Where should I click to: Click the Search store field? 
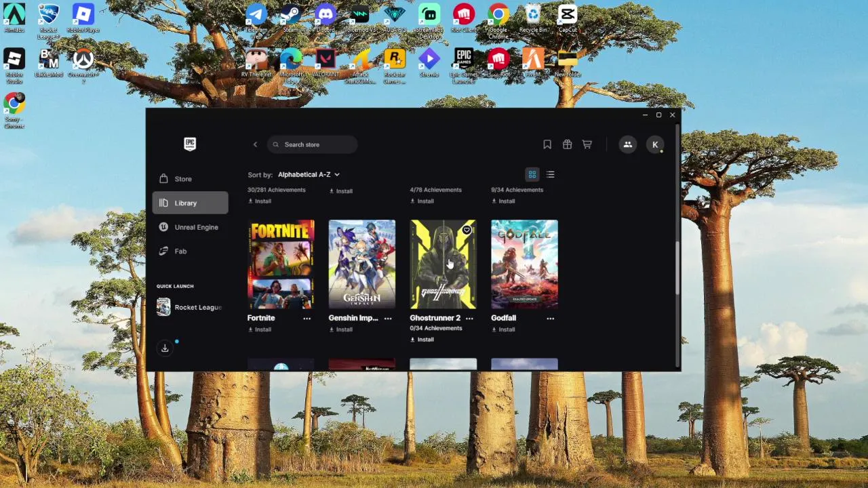(312, 144)
